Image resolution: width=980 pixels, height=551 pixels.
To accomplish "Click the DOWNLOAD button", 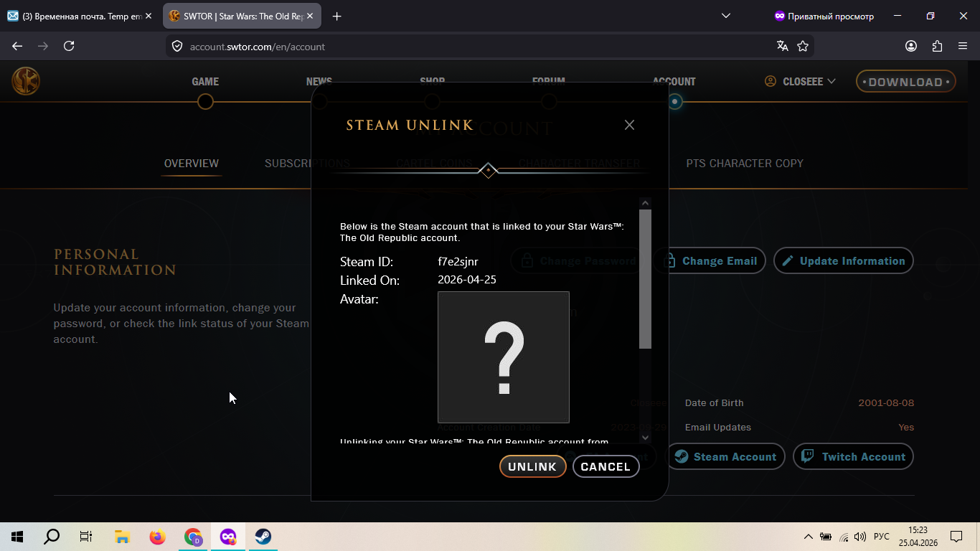I will click(x=905, y=82).
